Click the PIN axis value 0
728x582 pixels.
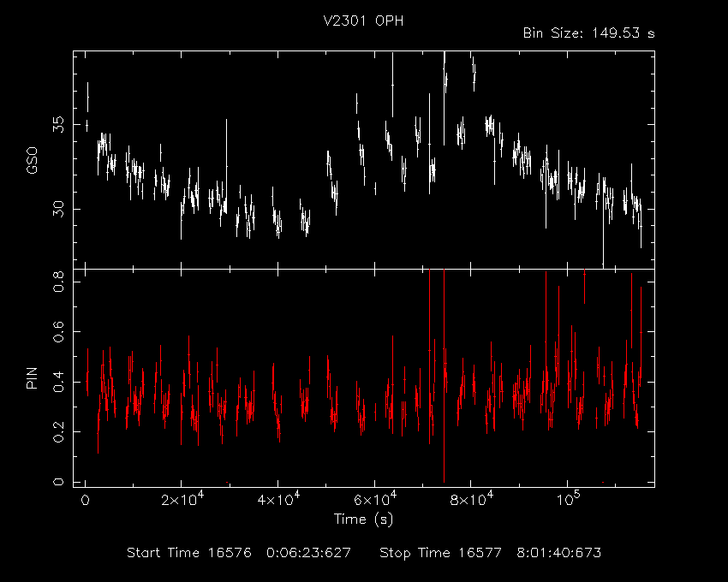point(58,482)
